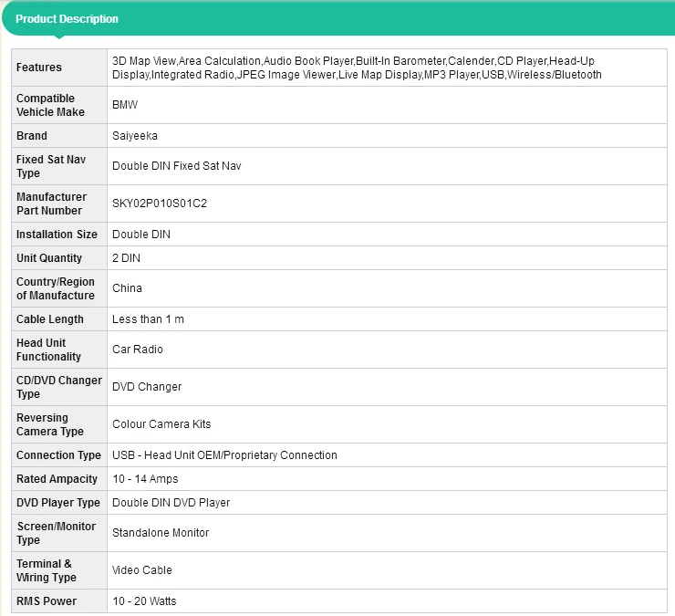This screenshot has width=675, height=616.
Task: Select the CD/DVD Changer Type label
Action: tap(59, 387)
